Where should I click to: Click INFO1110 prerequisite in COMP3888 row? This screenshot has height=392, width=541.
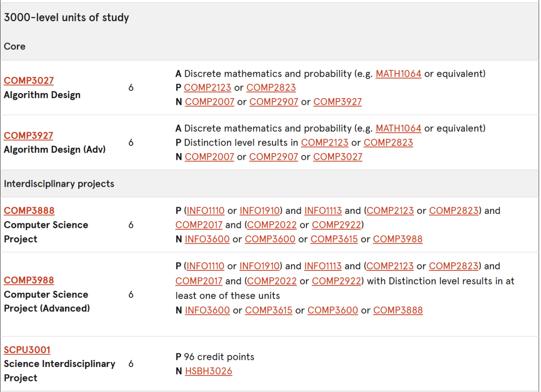click(x=205, y=210)
